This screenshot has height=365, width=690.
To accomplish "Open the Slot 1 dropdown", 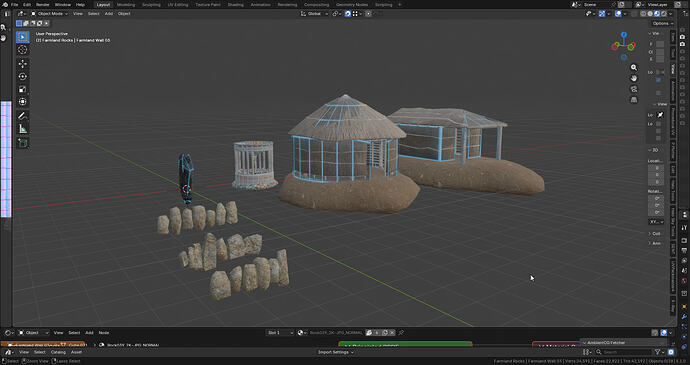I will pos(279,332).
